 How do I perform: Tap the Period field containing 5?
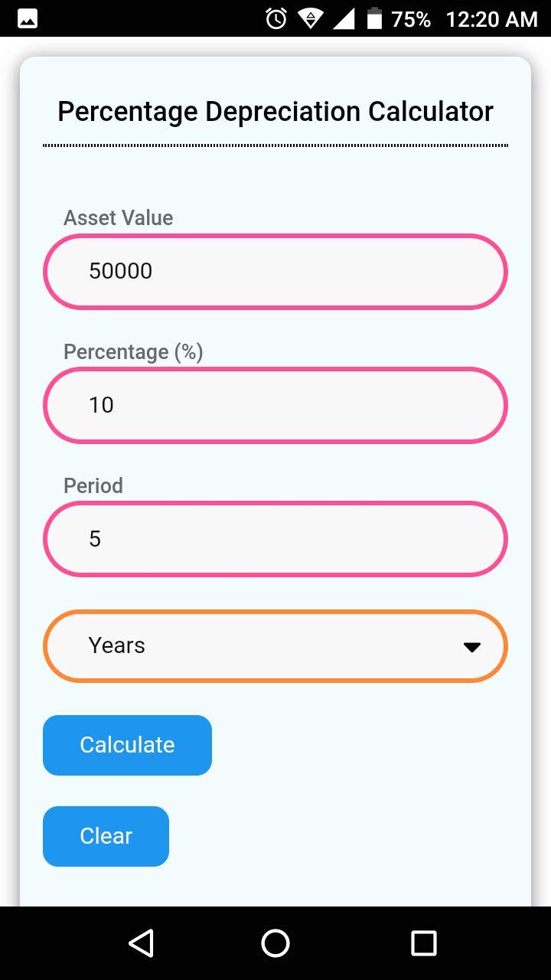[x=275, y=539]
